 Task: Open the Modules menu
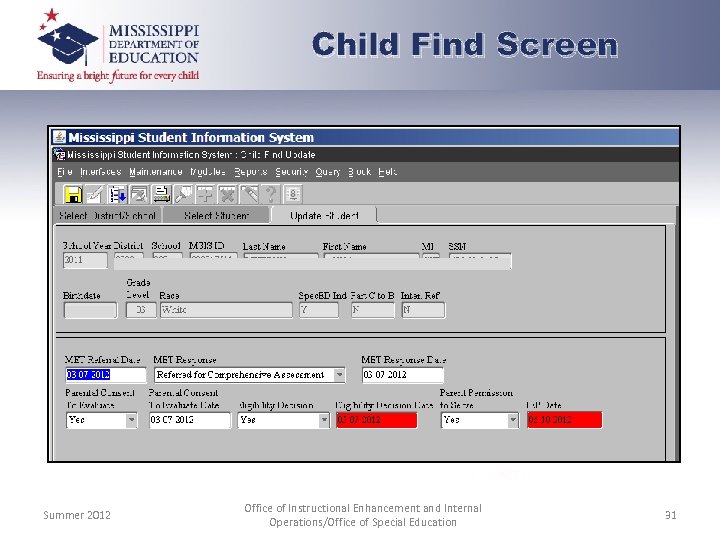tap(208, 172)
